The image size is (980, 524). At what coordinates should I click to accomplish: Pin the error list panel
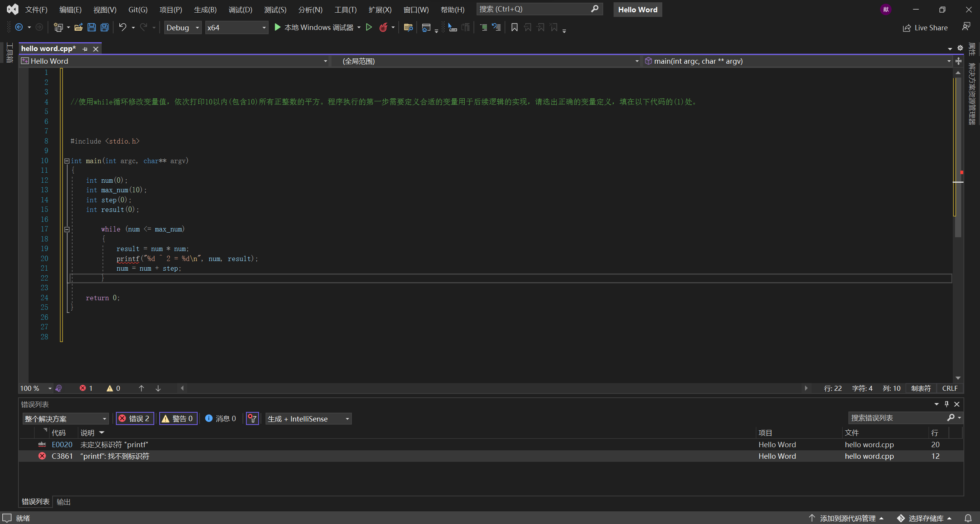pos(947,404)
